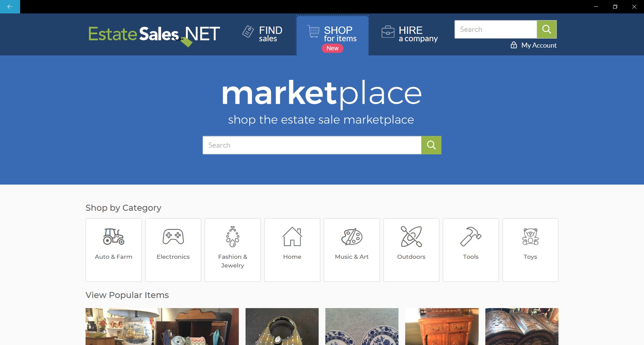The height and width of the screenshot is (345, 644).
Task: Open the Auto & Farm tractor category
Action: pyautogui.click(x=113, y=250)
